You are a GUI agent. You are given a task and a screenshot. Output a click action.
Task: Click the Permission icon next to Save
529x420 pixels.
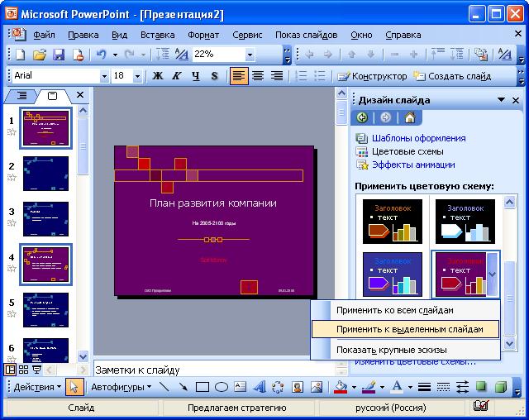tap(78, 55)
